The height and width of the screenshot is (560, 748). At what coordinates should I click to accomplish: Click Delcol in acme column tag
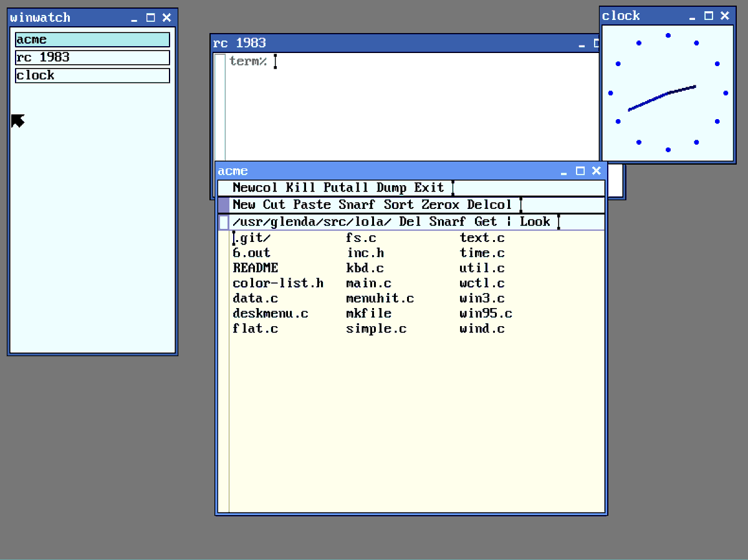490,205
